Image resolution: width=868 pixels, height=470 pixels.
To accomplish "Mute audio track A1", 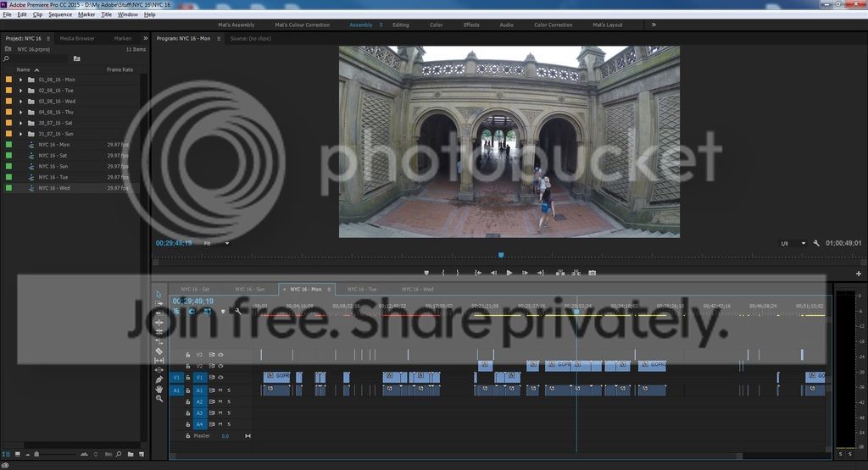I will pos(220,390).
